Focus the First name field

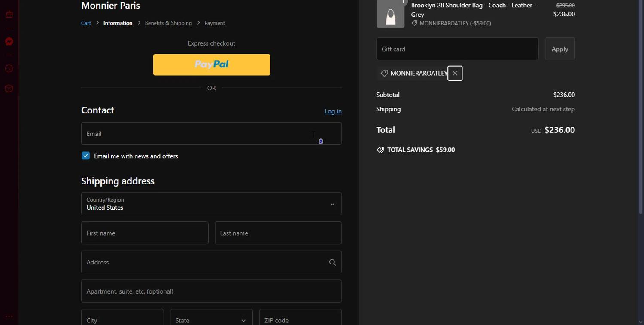(145, 233)
